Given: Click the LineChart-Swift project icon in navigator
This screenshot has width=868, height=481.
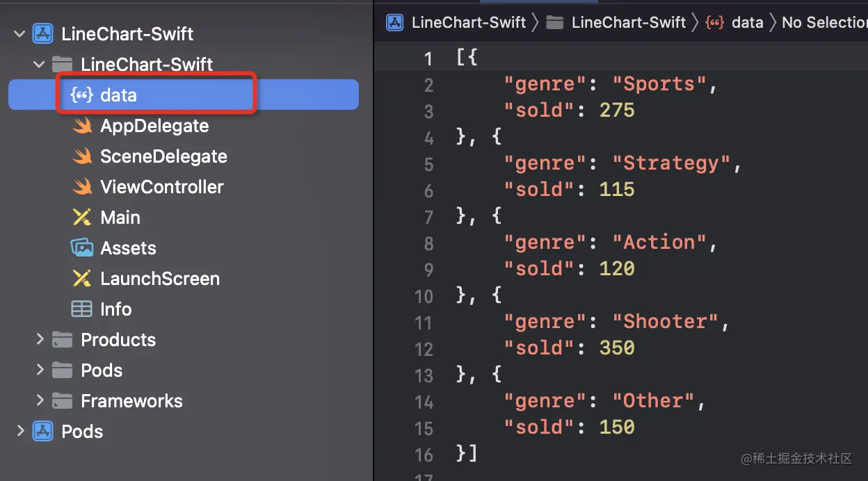Looking at the screenshot, I should (x=43, y=33).
